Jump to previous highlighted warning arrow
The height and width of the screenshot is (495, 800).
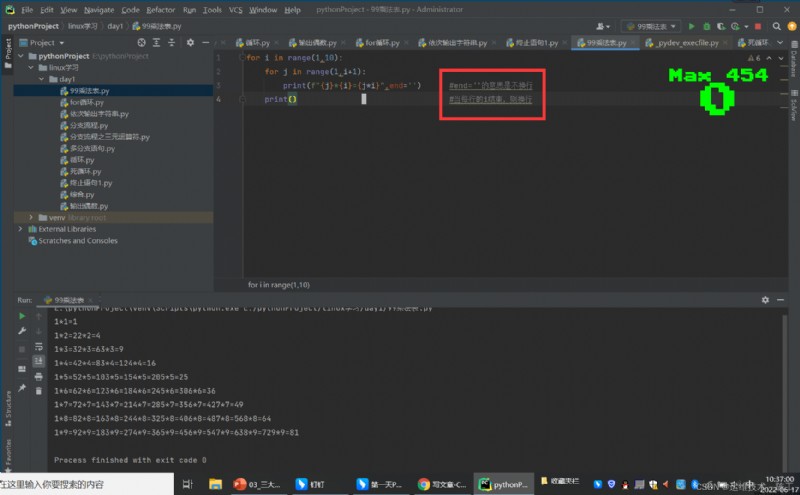(769, 58)
